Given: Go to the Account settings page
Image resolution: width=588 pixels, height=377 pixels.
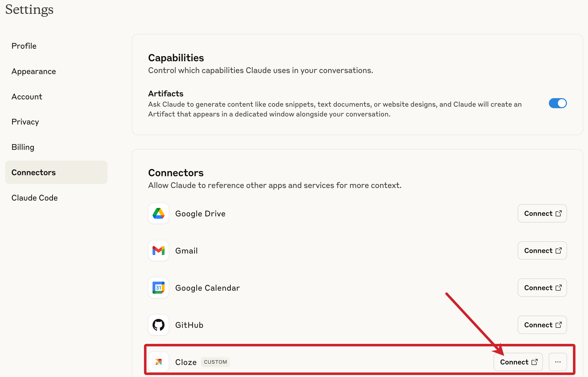Looking at the screenshot, I should click(x=56, y=97).
